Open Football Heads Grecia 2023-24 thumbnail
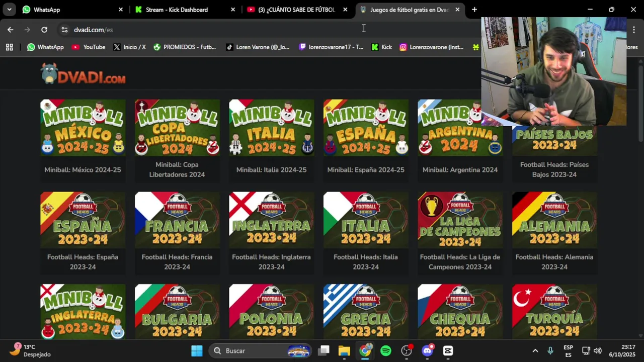 pyautogui.click(x=366, y=312)
